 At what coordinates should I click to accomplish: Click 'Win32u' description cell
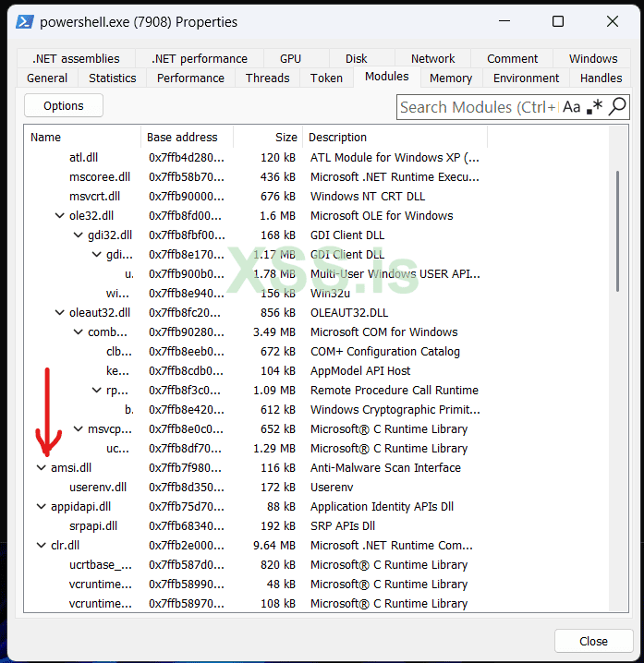(330, 294)
